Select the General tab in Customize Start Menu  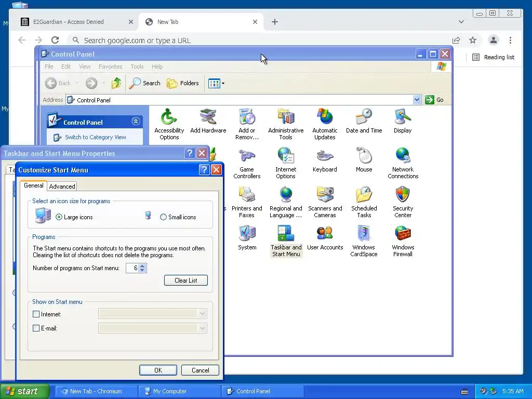34,185
